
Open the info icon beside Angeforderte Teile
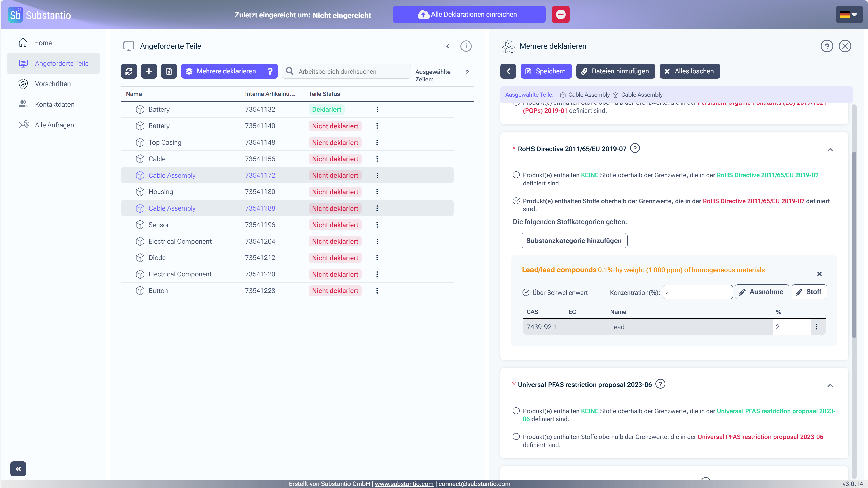(x=466, y=46)
